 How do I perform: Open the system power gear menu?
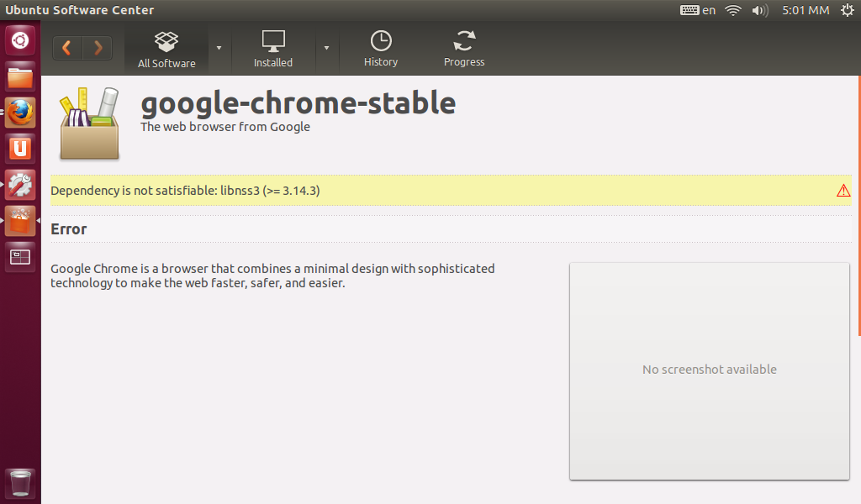(x=848, y=10)
